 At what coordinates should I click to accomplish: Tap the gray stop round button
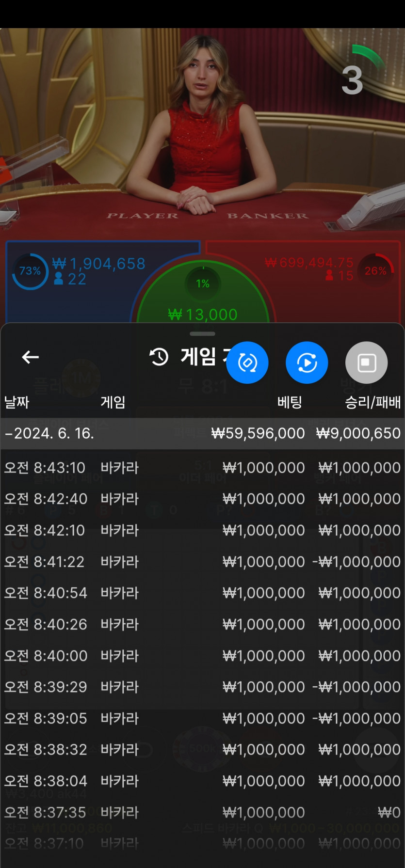[367, 363]
